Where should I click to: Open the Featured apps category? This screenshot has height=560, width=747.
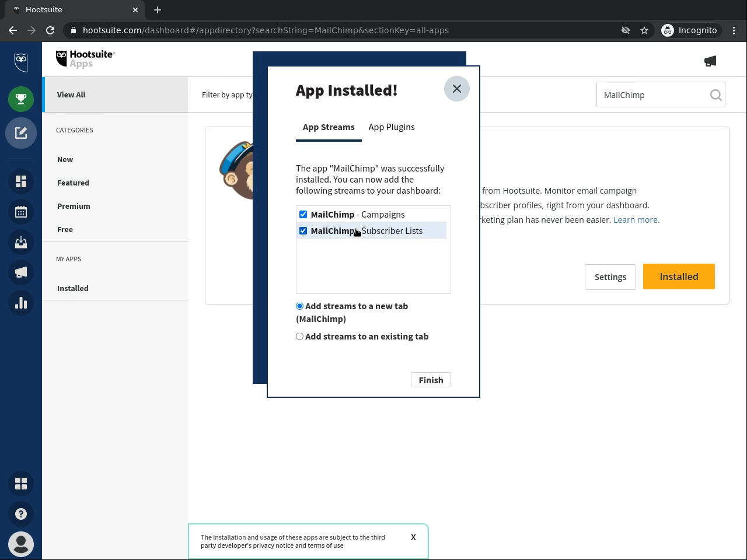pyautogui.click(x=74, y=183)
